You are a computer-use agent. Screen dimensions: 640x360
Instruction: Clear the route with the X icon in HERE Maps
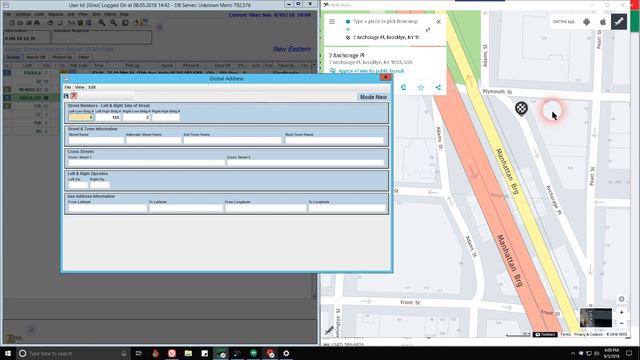(x=439, y=22)
